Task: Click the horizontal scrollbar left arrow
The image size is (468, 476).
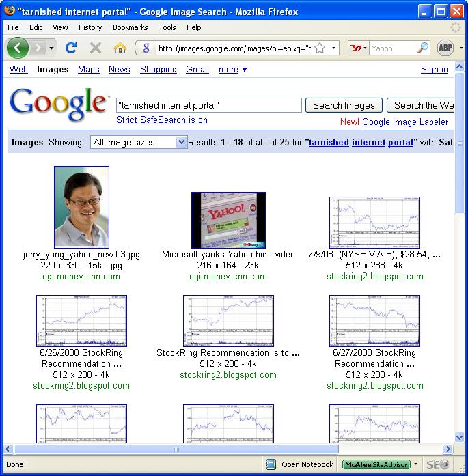Action: tap(8, 449)
